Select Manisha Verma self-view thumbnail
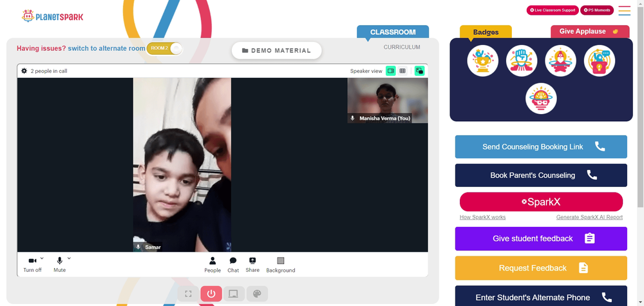This screenshot has height=306, width=644. (x=387, y=100)
